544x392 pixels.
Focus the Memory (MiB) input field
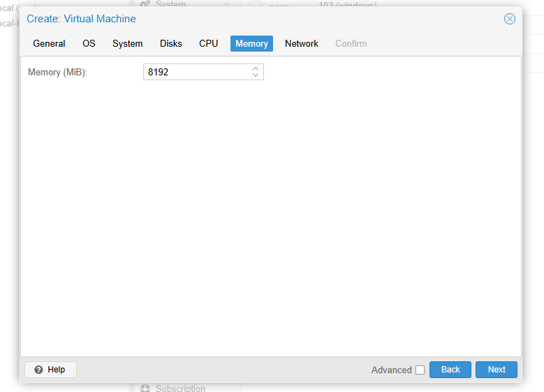click(x=196, y=72)
